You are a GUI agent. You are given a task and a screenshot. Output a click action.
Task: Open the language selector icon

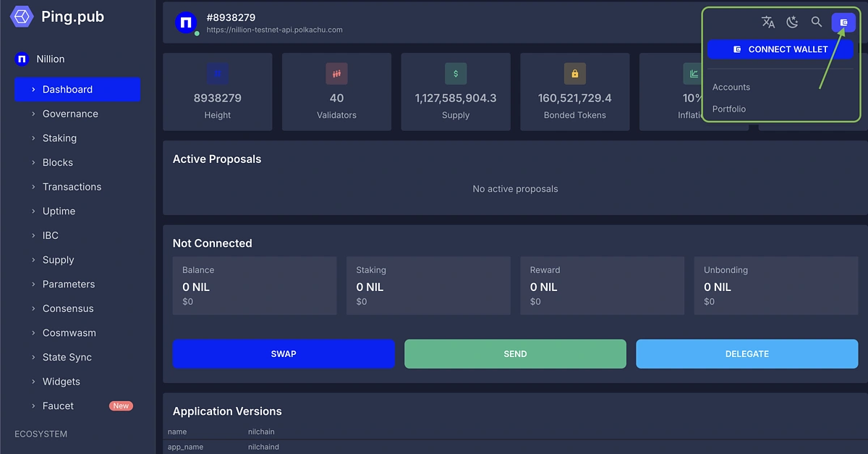[x=768, y=22]
